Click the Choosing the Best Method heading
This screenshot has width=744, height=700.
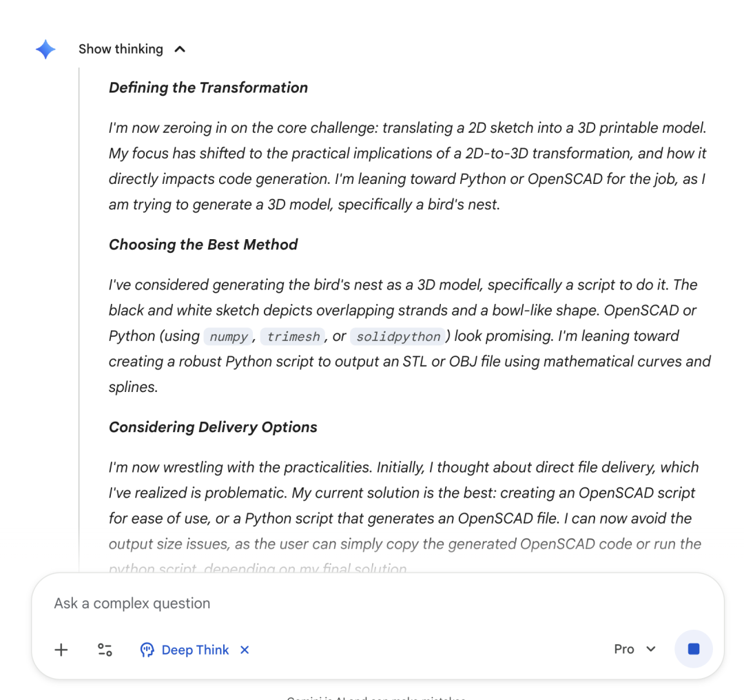tap(203, 245)
